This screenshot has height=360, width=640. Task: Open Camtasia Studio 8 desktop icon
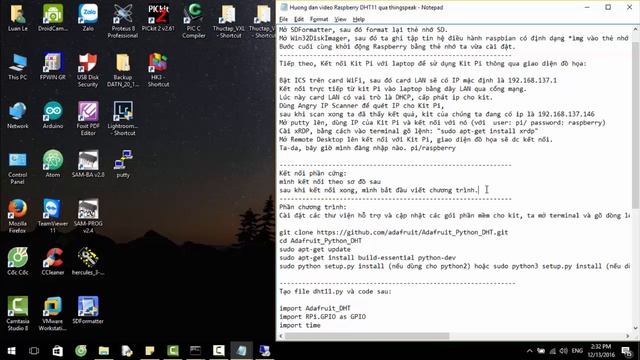pos(18,314)
